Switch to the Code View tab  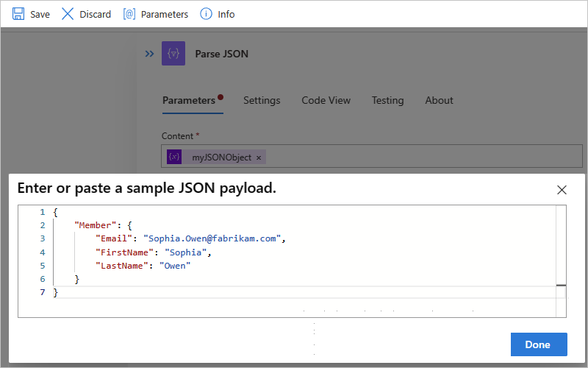pos(326,100)
